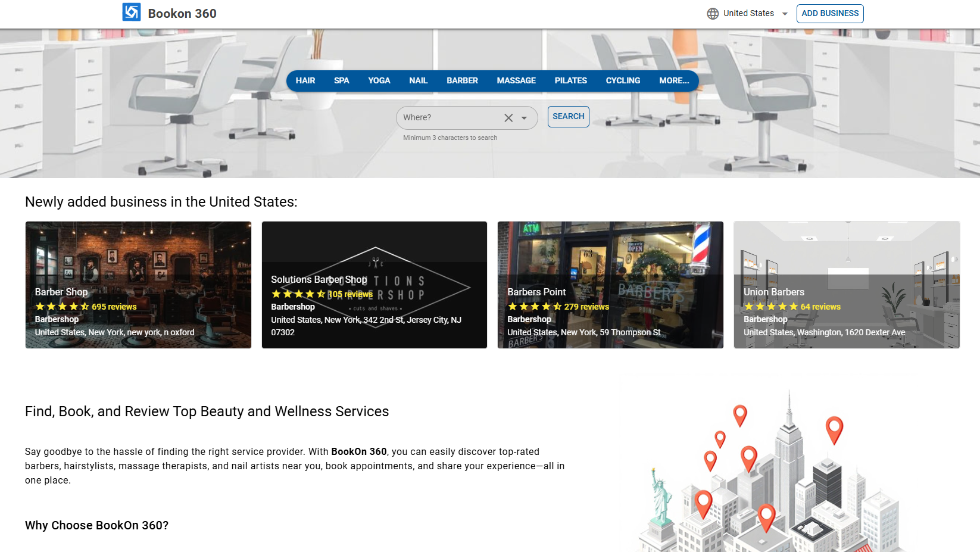
Task: Expand the Where location dropdown arrow
Action: [524, 118]
